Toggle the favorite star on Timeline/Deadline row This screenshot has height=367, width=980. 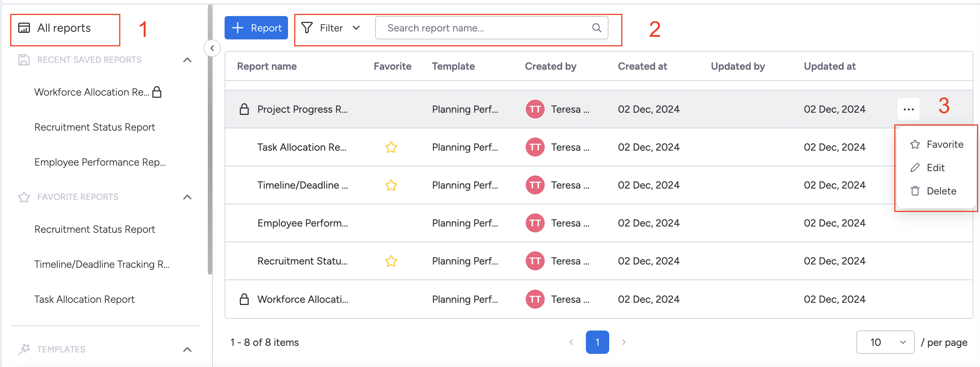coord(391,185)
